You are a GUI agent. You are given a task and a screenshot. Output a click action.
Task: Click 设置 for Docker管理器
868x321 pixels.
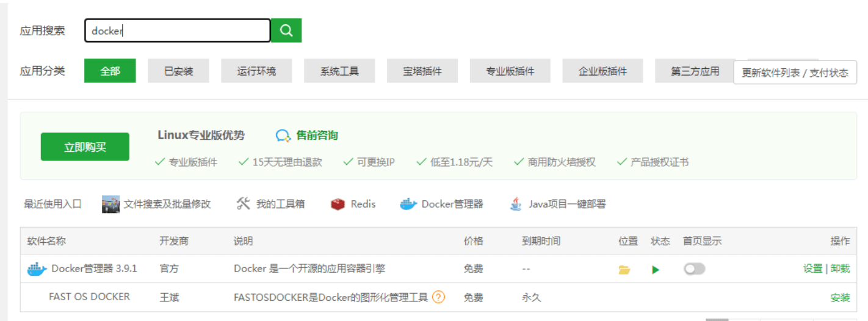[x=812, y=269]
